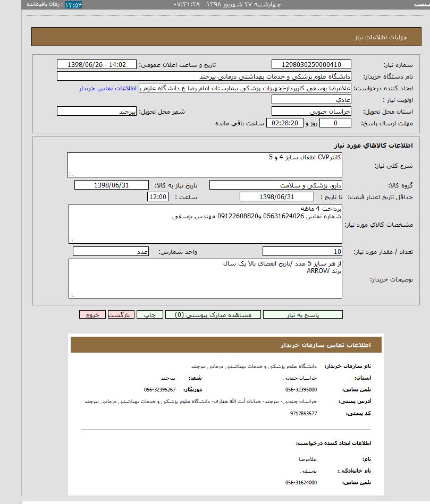Focus the 'شرح کلی نیاز' description textarea
This screenshot has width=430, height=504.
pyautogui.click(x=205, y=165)
